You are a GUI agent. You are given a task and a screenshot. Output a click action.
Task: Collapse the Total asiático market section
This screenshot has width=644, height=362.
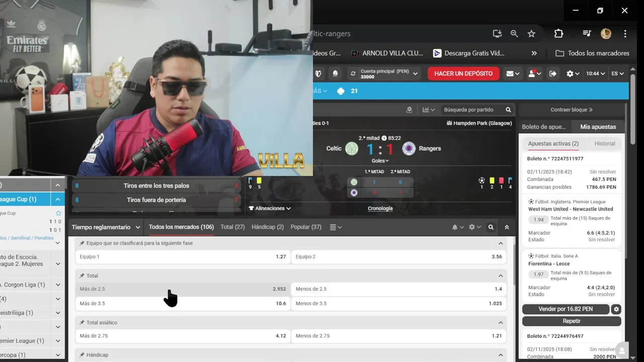pos(501,323)
